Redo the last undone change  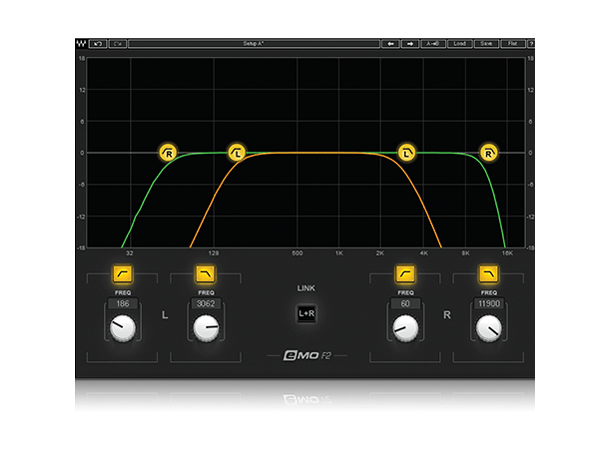117,44
